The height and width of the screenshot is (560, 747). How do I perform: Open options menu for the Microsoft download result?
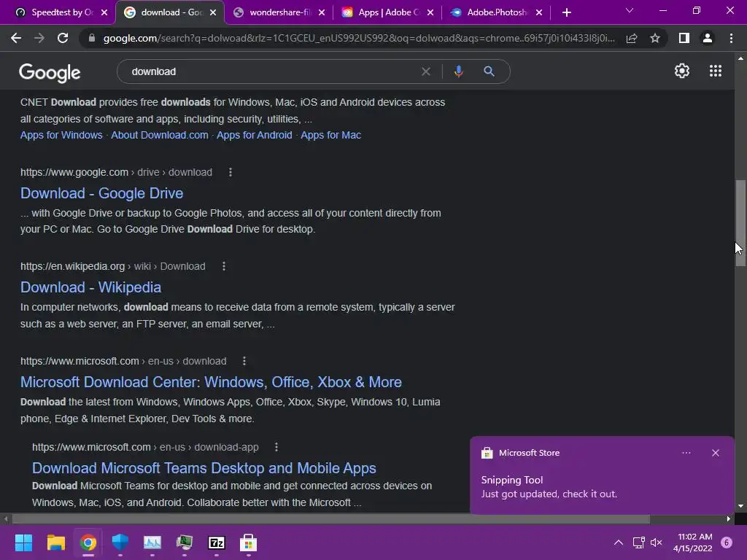pyautogui.click(x=244, y=362)
